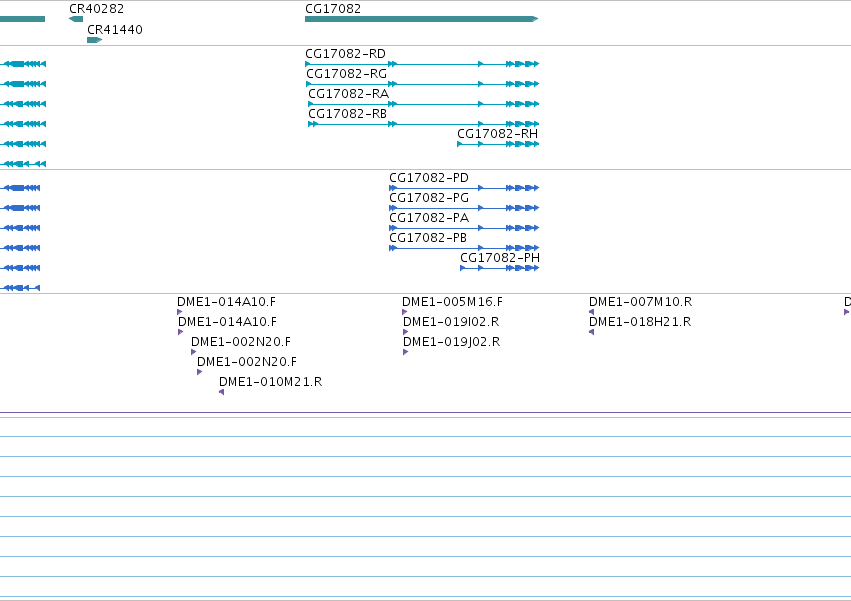The width and height of the screenshot is (851, 601).
Task: Select protein CG17082-PH label
Action: (500, 258)
